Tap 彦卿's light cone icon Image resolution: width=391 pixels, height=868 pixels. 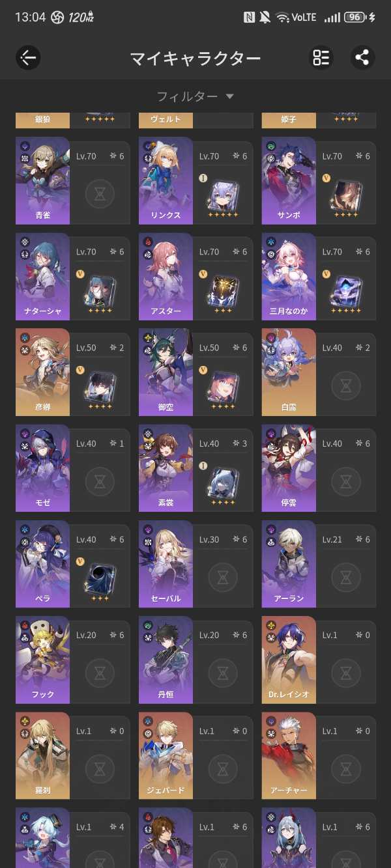[x=100, y=386]
